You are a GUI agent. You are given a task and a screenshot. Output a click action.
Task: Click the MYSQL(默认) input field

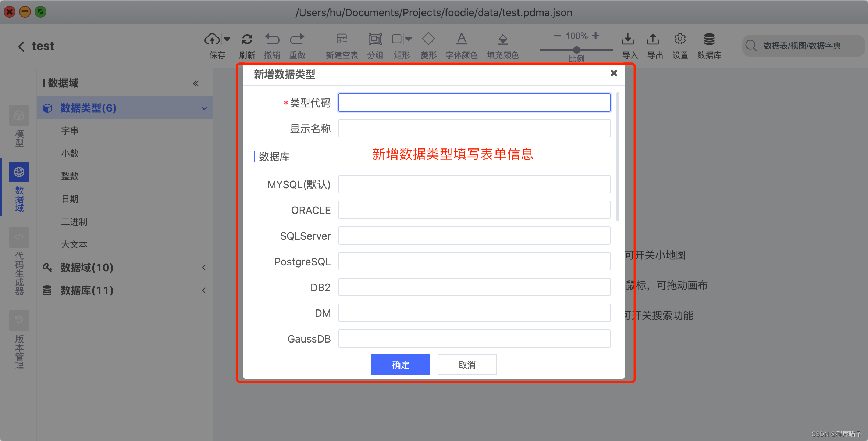tap(474, 184)
